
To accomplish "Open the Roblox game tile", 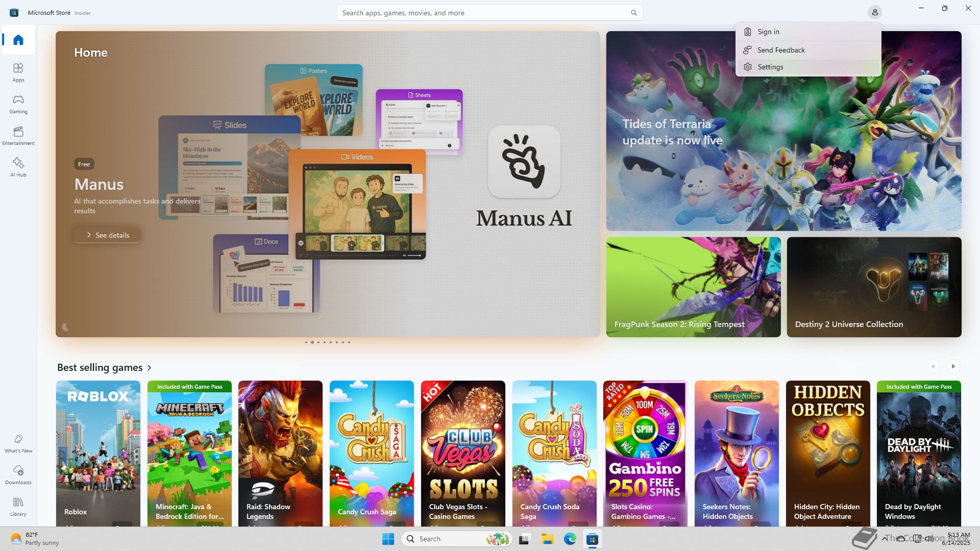I will tap(98, 453).
